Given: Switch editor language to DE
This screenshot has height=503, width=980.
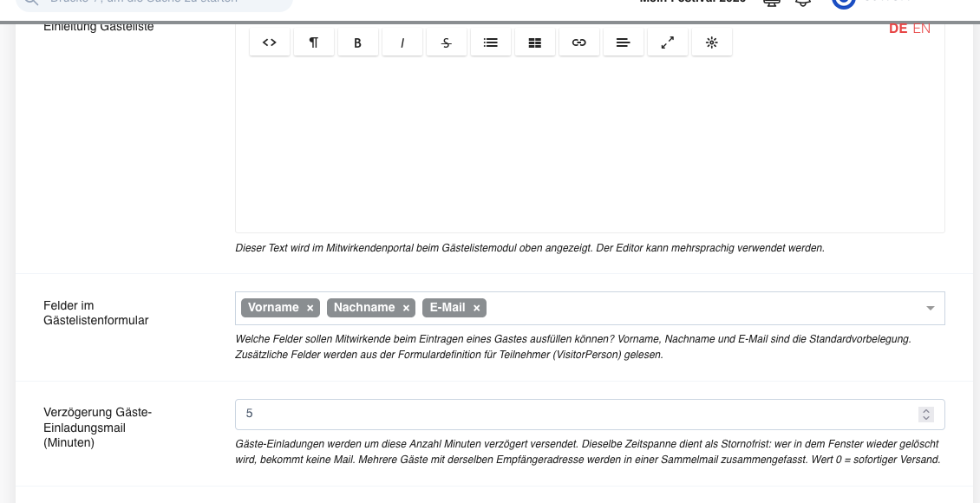Looking at the screenshot, I should [x=898, y=29].
